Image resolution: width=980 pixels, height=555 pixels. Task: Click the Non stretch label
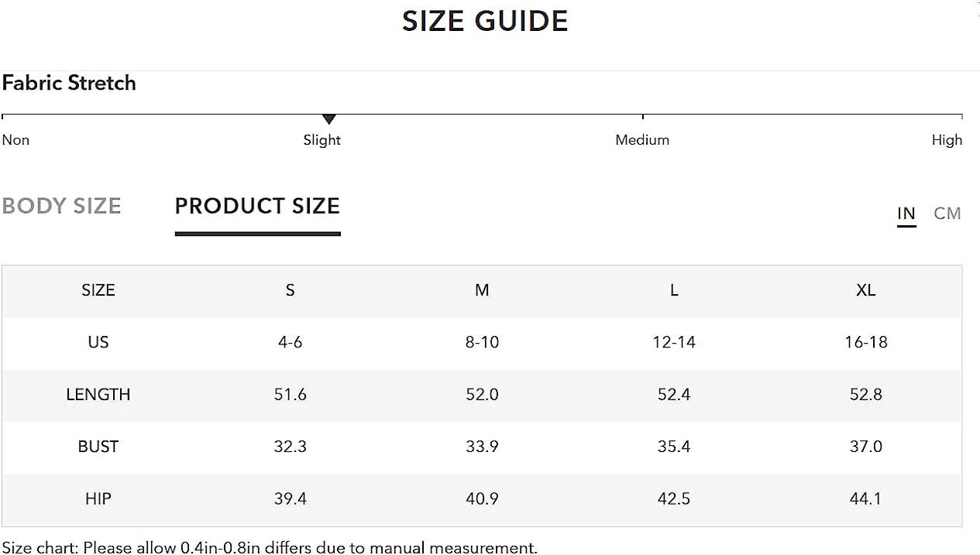(15, 140)
